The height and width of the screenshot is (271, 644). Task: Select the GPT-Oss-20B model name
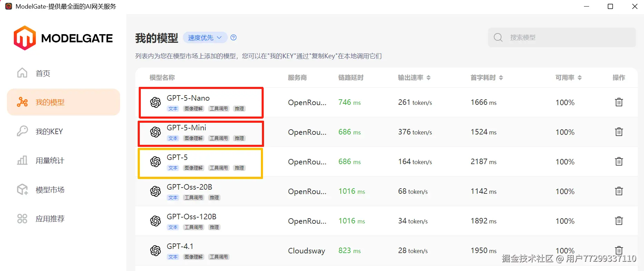click(x=189, y=187)
